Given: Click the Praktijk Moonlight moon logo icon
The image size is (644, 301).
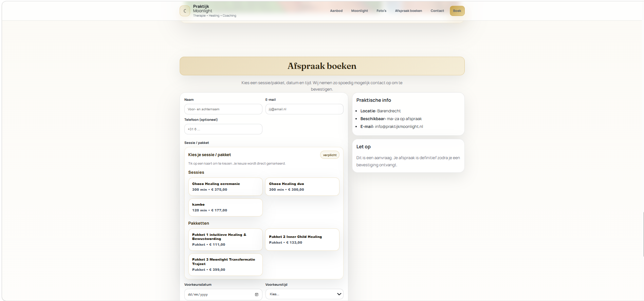Looking at the screenshot, I should click(x=185, y=11).
